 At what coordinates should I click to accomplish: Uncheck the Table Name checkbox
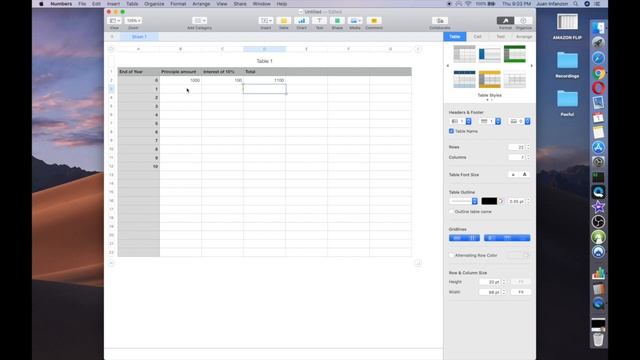point(451,131)
